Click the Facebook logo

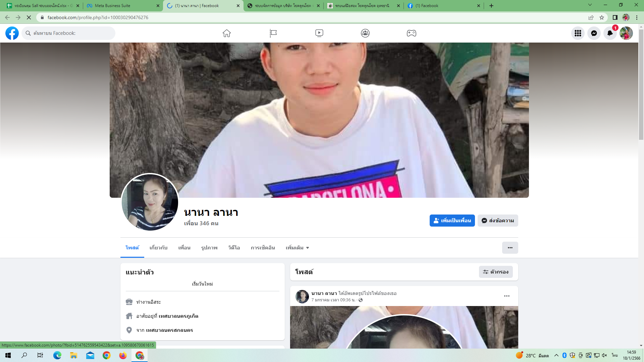pos(12,33)
